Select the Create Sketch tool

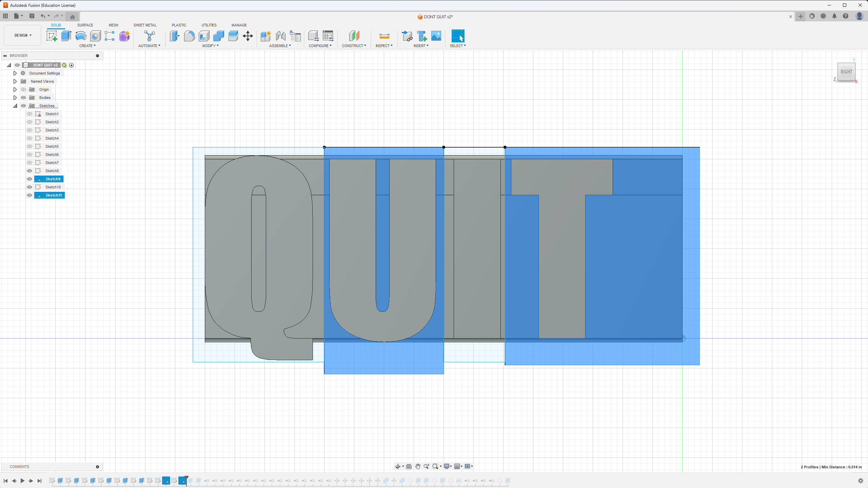(x=52, y=36)
